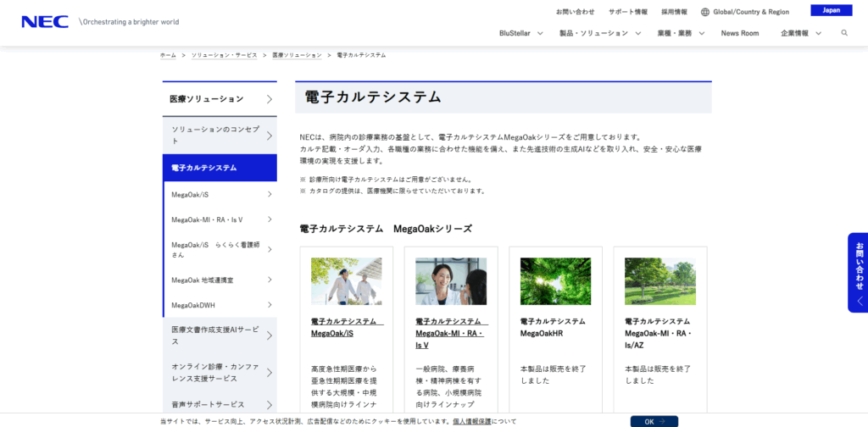Open the MegaOak-MI・RA・Is V sidebar item

click(220, 219)
